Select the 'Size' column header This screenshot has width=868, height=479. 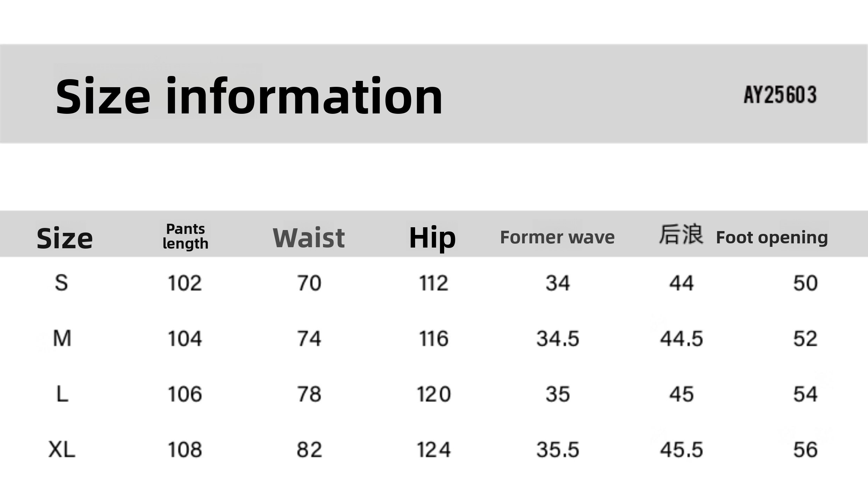pos(65,238)
